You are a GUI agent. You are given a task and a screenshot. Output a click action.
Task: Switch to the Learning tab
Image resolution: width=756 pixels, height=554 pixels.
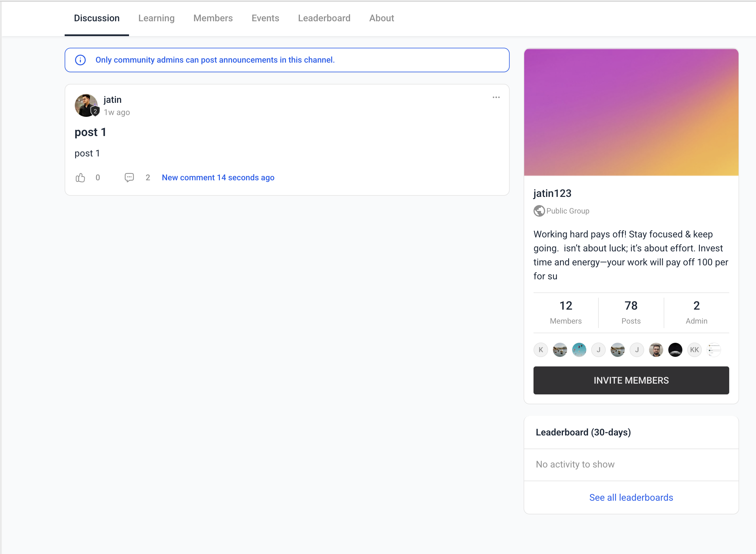coord(156,18)
